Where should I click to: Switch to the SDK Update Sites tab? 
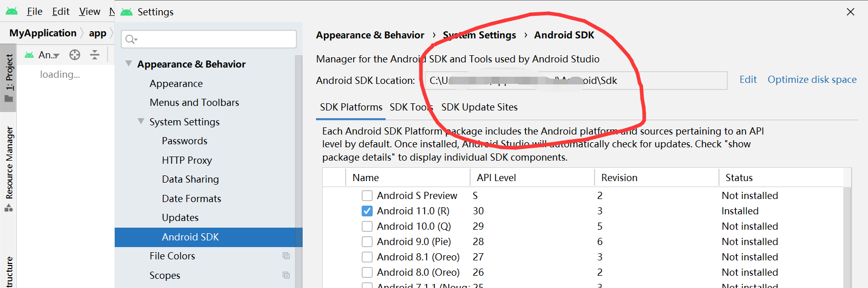point(479,107)
